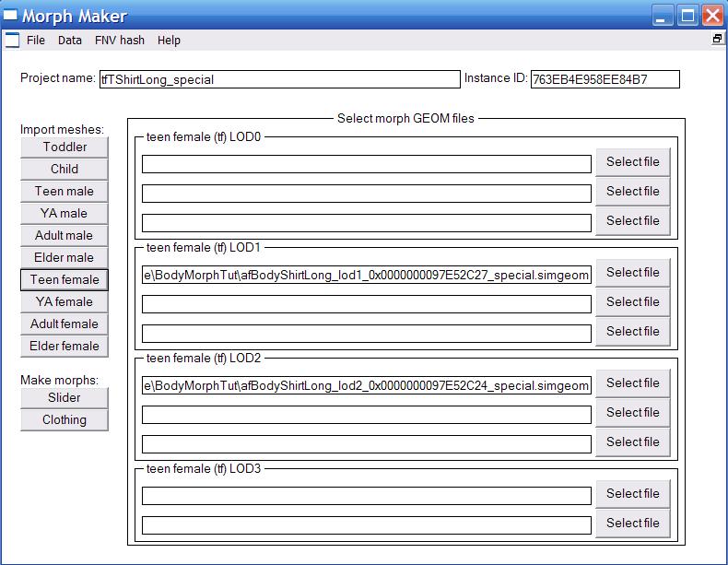Click second Select file button in LOD0
Image resolution: width=728 pixels, height=565 pixels.
click(633, 192)
